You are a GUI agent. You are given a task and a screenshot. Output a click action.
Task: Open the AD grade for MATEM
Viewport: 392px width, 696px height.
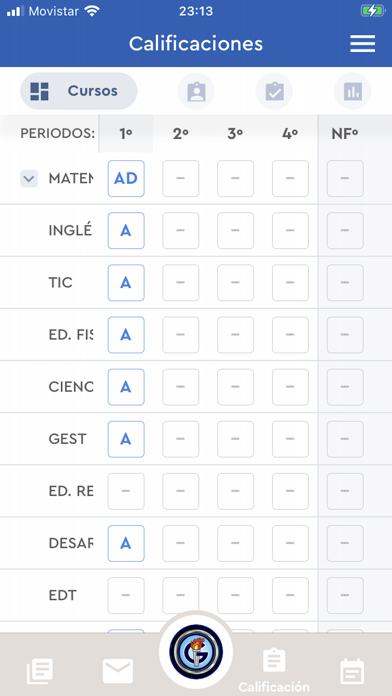(126, 178)
